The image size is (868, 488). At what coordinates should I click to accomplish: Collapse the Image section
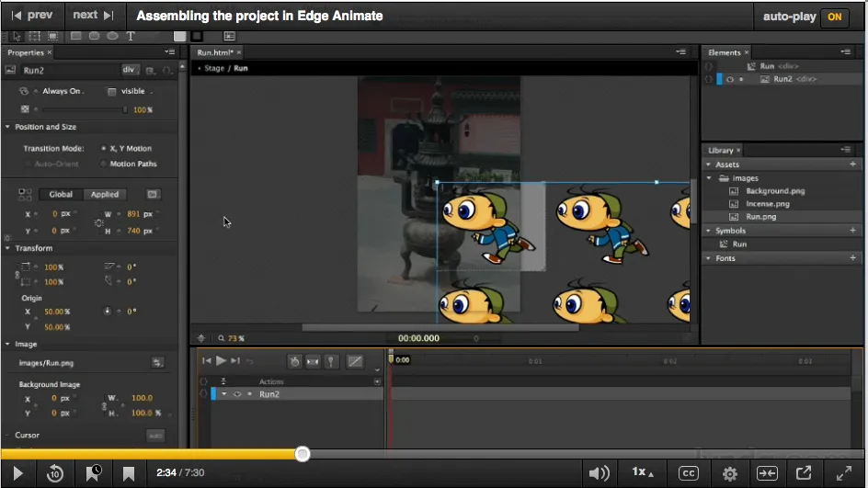pos(7,344)
